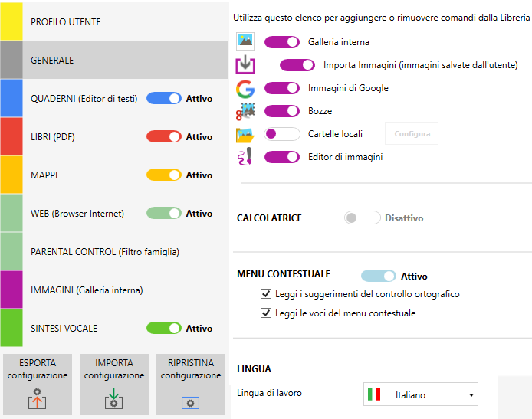Click the Editor di immagini icon
532x419 pixels.
pos(245,157)
